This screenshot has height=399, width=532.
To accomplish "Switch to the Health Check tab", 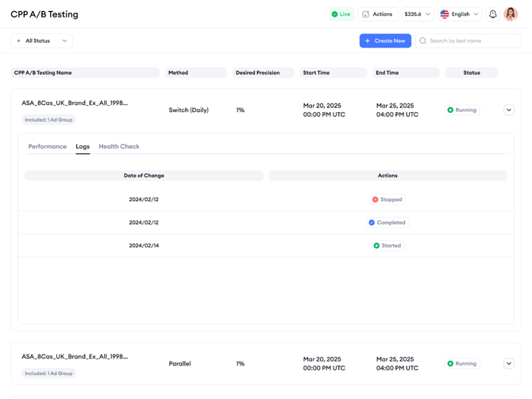I will tap(119, 146).
